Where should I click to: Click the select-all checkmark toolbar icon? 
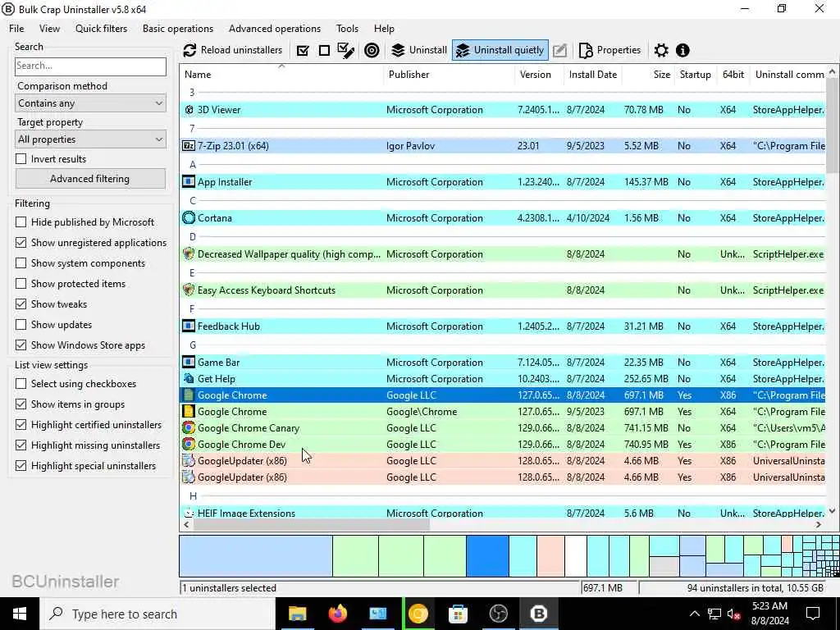click(x=303, y=50)
